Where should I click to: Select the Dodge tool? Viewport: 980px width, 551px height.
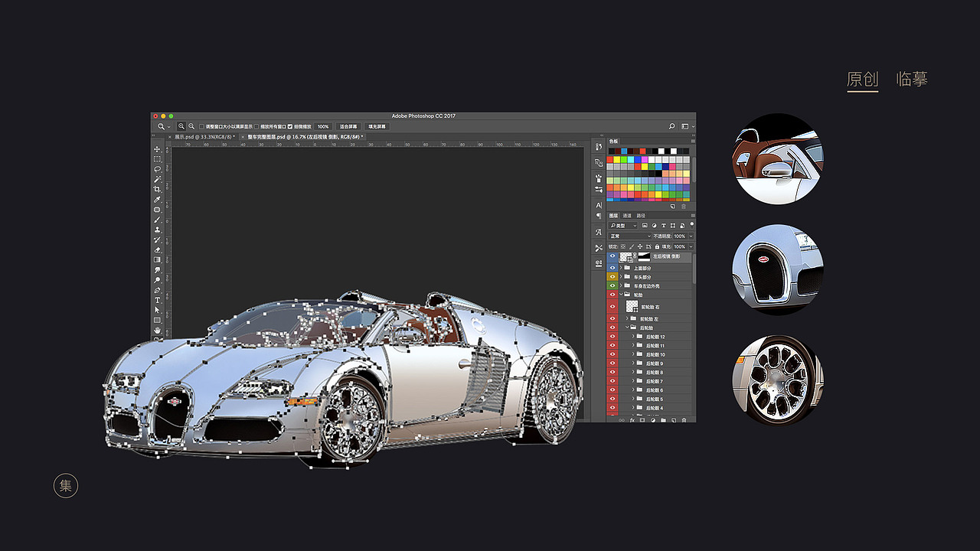point(157,280)
